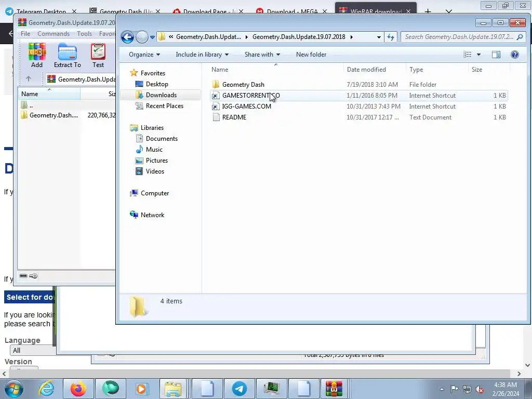Click WinRAR up one level arrow
532x399 pixels.
(x=29, y=79)
